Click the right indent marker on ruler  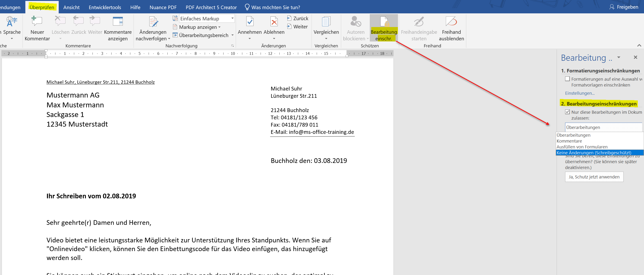[x=347, y=55]
